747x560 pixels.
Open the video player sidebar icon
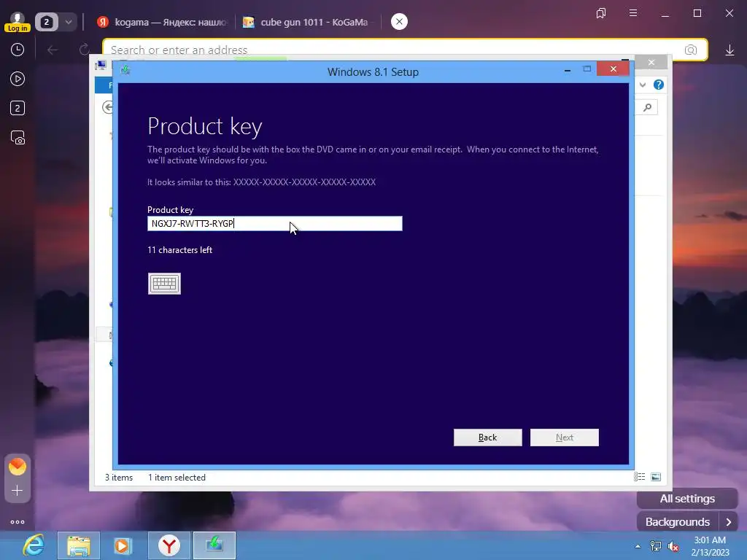(x=18, y=79)
